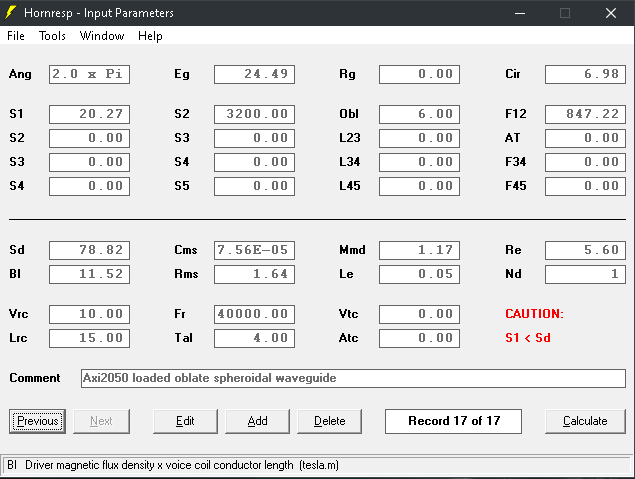This screenshot has height=479, width=635.
Task: Click the Cir field showing 6.98
Action: pyautogui.click(x=585, y=74)
